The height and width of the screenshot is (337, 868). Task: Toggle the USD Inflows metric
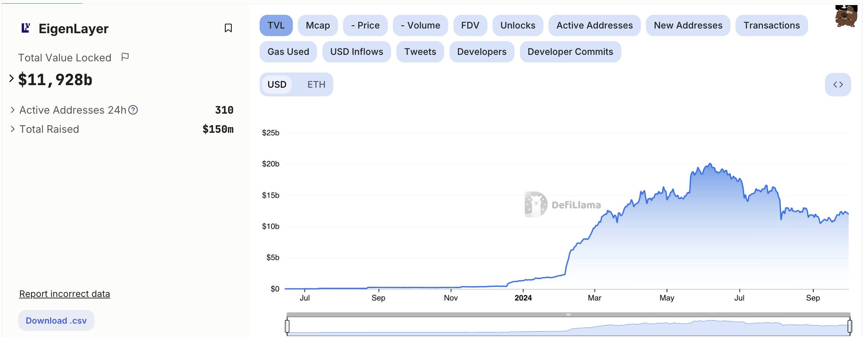click(357, 52)
